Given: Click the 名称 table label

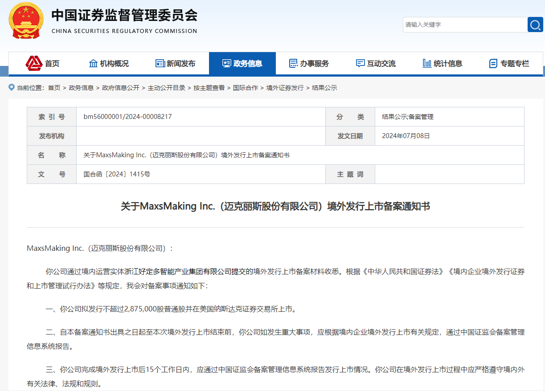Looking at the screenshot, I should [52, 155].
